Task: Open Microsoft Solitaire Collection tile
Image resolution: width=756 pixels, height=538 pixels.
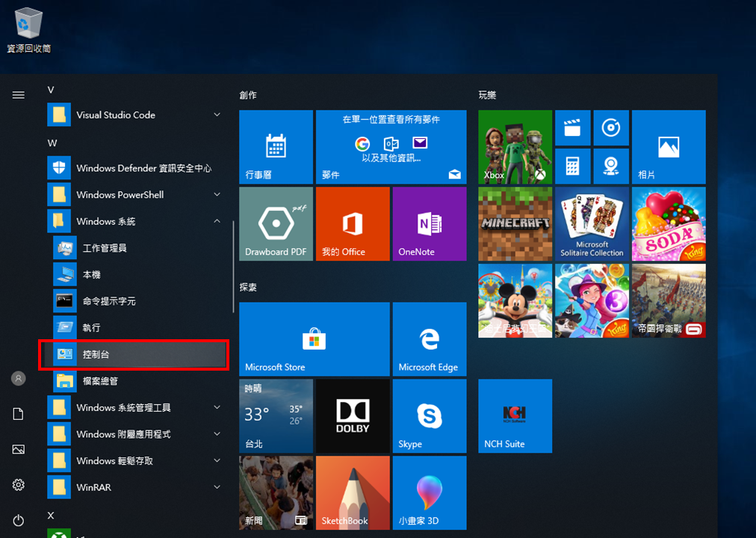Action: coord(592,223)
